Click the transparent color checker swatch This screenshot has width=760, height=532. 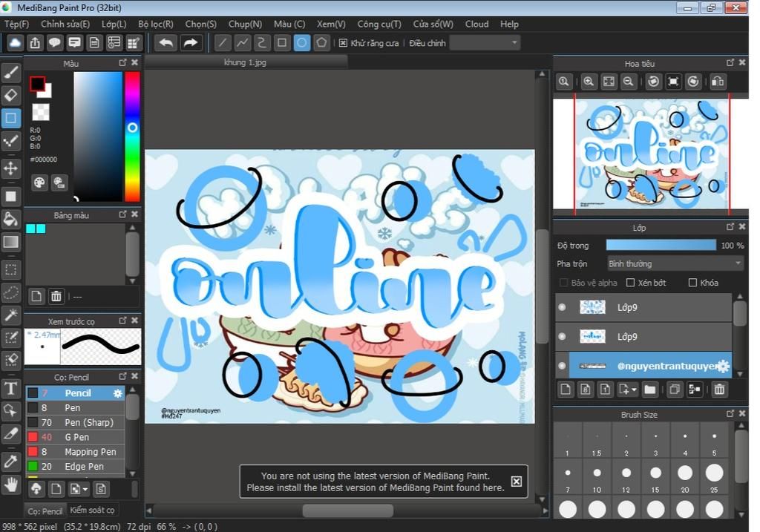(41, 112)
